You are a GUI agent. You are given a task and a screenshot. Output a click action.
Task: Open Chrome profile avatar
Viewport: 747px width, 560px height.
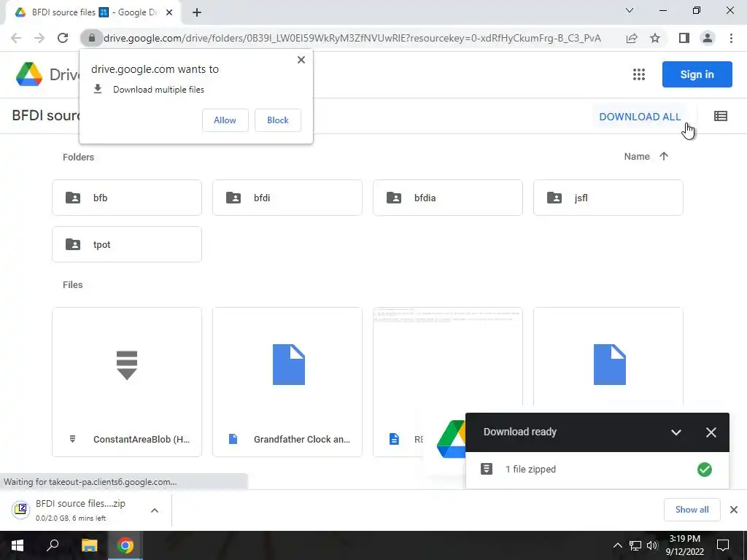coord(708,38)
